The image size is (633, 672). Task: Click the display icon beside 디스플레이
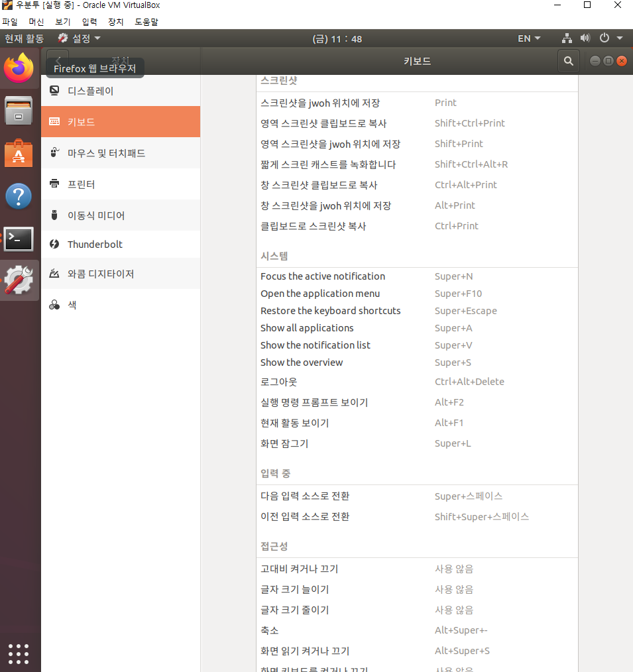54,90
